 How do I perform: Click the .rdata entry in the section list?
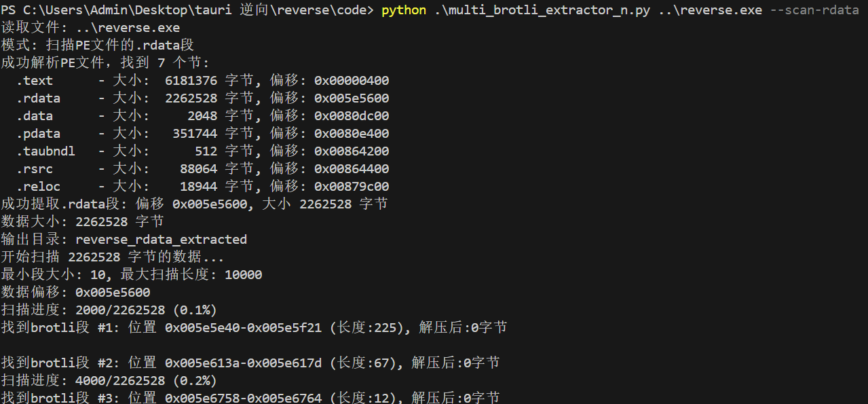coord(38,98)
